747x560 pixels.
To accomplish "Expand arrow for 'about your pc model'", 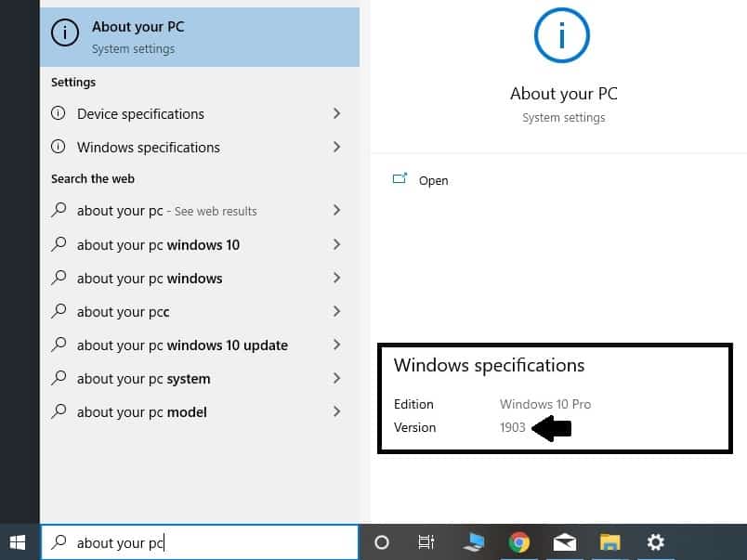I will tap(337, 411).
